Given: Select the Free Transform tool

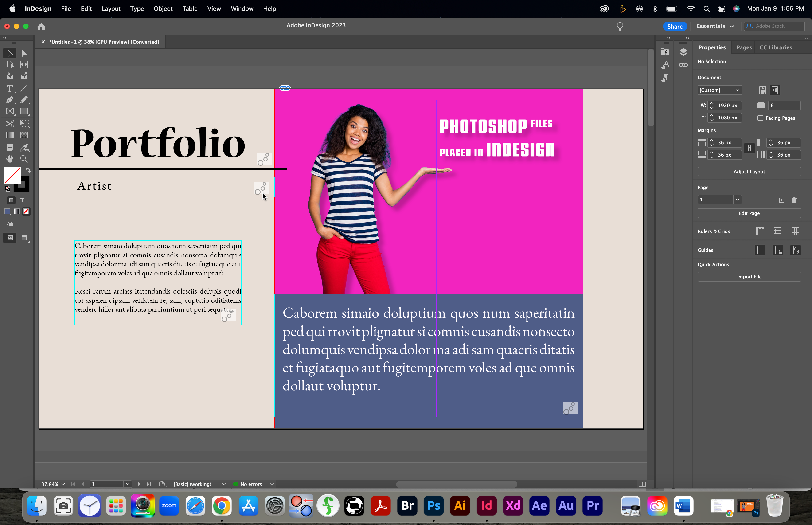Looking at the screenshot, I should (x=24, y=123).
